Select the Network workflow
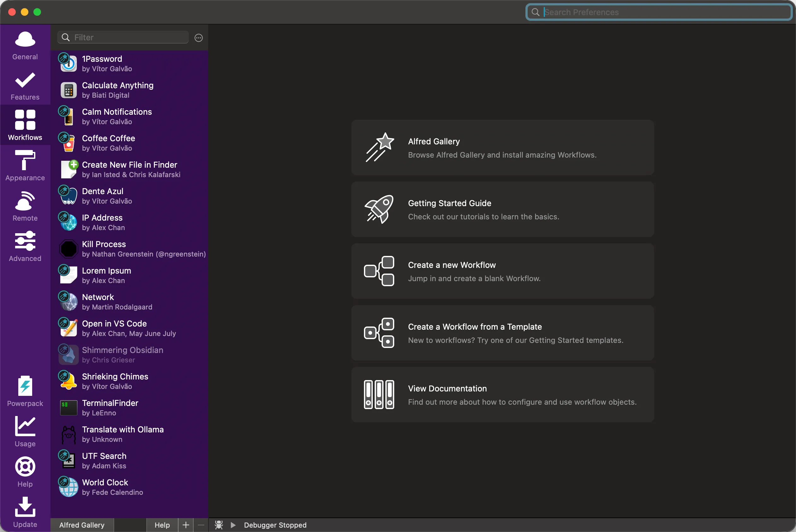796x532 pixels. (x=129, y=302)
